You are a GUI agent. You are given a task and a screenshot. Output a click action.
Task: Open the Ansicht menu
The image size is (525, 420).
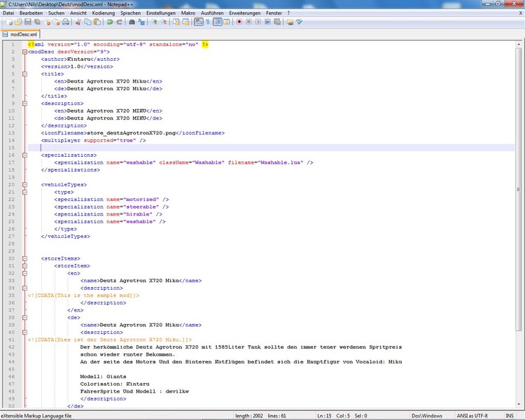tap(78, 13)
